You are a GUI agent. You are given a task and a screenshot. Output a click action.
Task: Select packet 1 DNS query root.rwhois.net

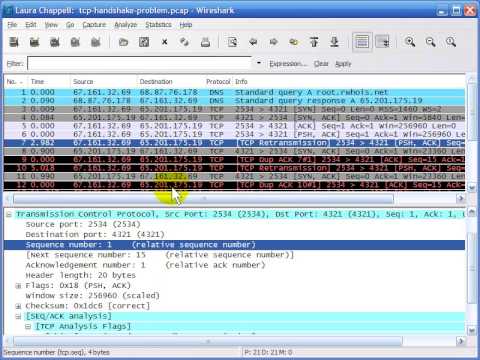pyautogui.click(x=235, y=92)
